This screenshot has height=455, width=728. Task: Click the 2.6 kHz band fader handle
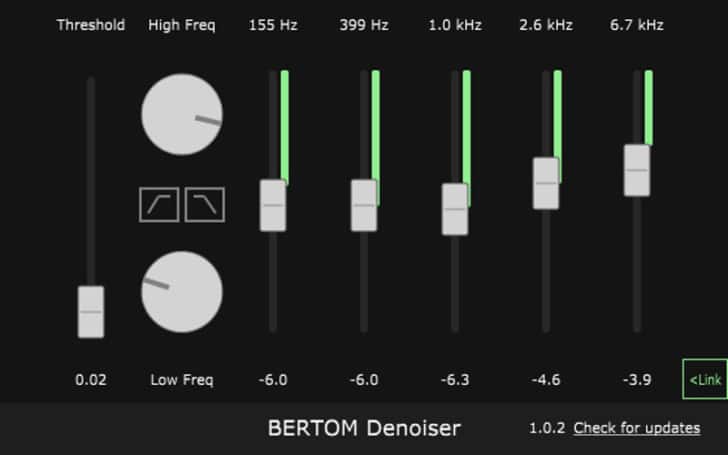tap(546, 183)
